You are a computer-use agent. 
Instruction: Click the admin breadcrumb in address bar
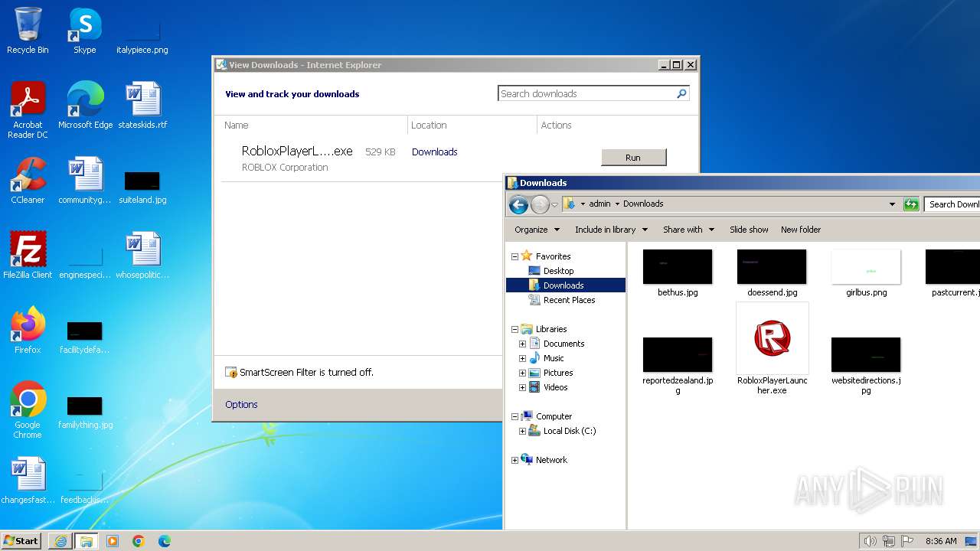(599, 204)
